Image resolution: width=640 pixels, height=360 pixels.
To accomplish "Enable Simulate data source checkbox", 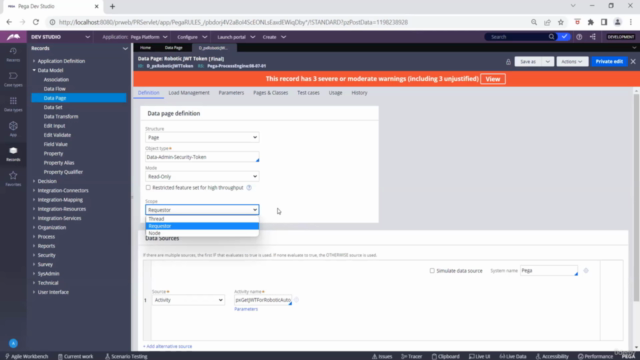I will pyautogui.click(x=432, y=271).
